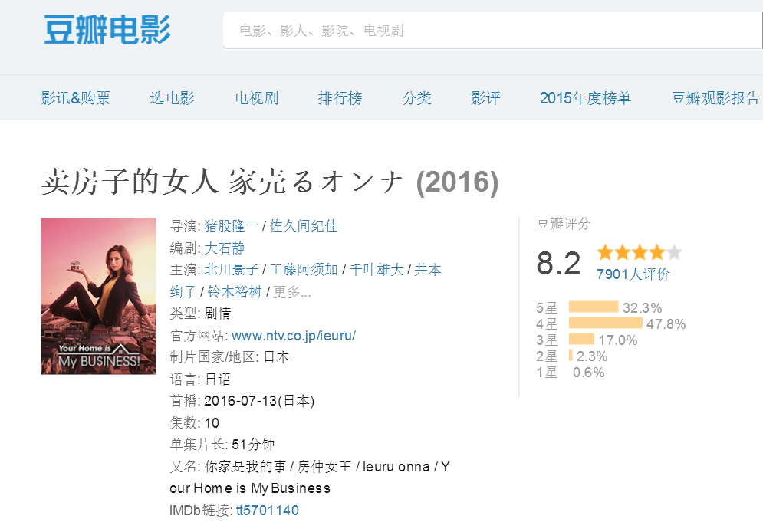Visit official site www.ntv.co.jp/ieuru/
The image size is (763, 532).
pyautogui.click(x=294, y=336)
